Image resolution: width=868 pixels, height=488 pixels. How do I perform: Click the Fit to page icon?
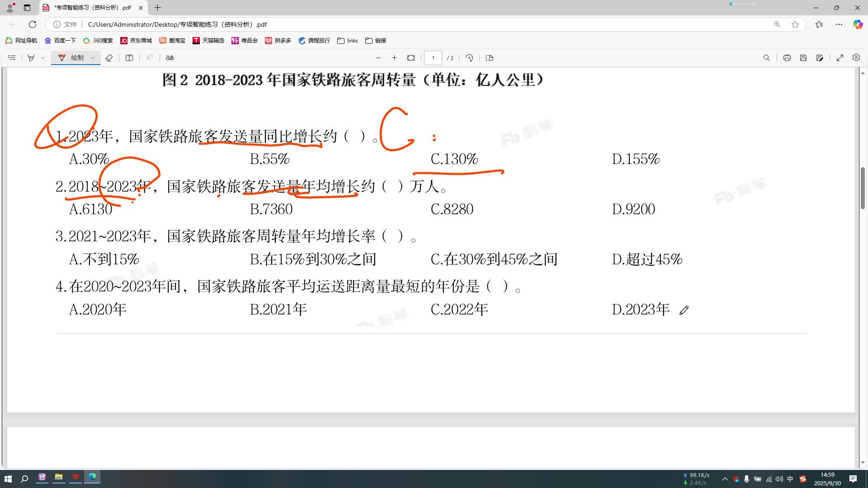(410, 58)
